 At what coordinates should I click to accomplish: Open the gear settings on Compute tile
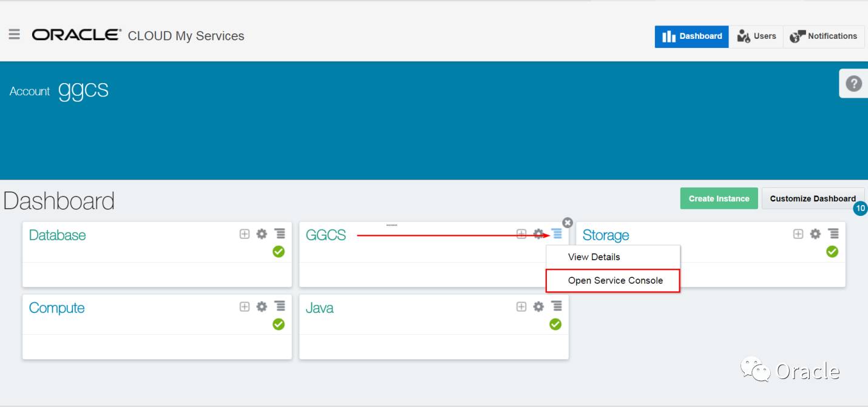(x=262, y=306)
